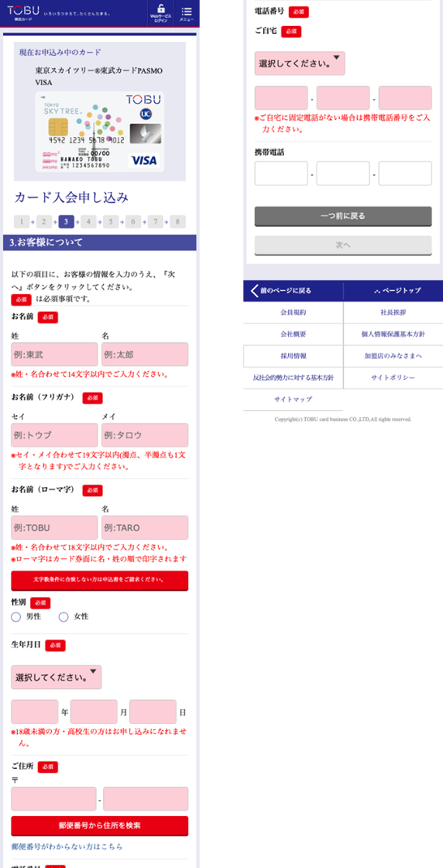
Task: Focus the middle home phone field
Action: [343, 98]
